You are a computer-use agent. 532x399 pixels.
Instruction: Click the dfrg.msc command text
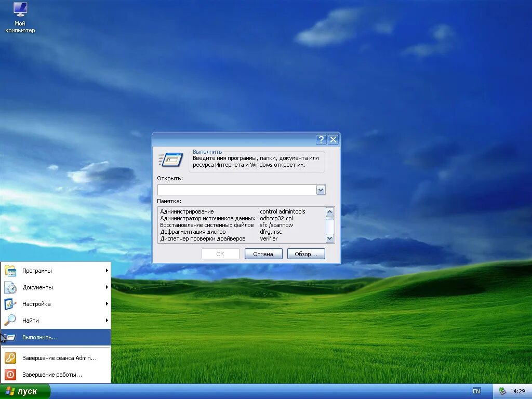click(271, 232)
